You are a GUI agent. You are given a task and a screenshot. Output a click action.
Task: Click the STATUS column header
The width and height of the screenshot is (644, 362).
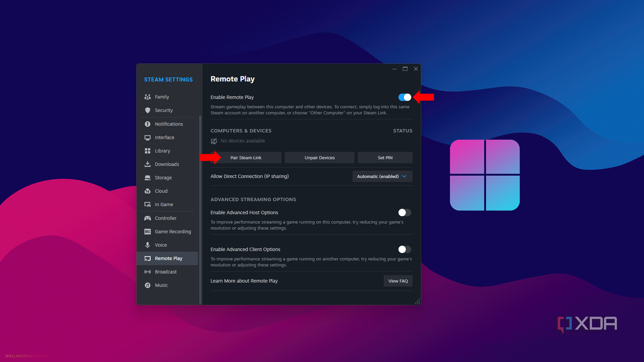click(x=403, y=131)
